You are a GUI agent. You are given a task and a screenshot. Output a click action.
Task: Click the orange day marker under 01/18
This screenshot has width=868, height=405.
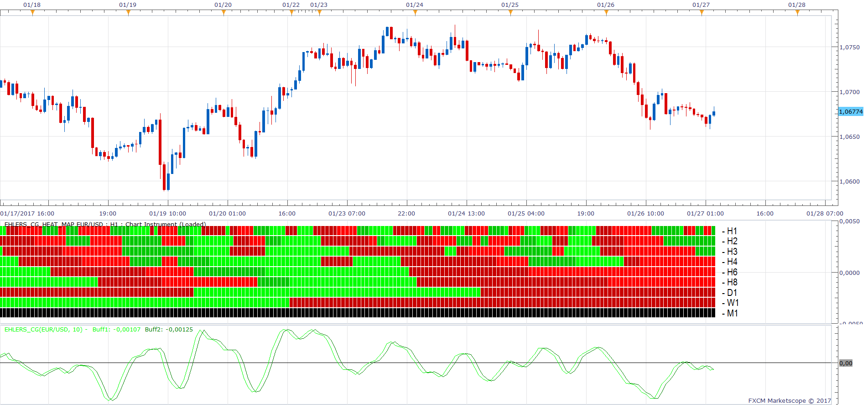pos(32,12)
